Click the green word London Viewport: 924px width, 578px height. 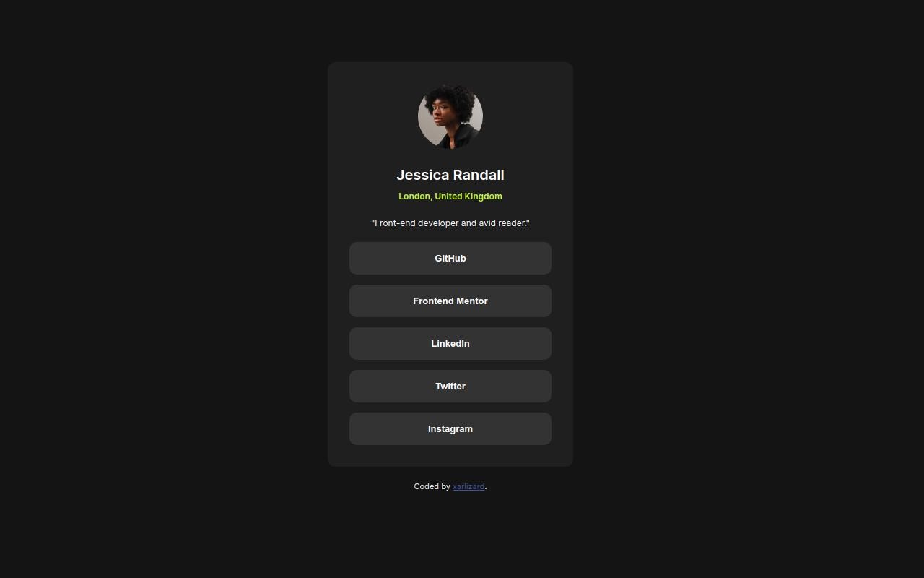point(415,197)
